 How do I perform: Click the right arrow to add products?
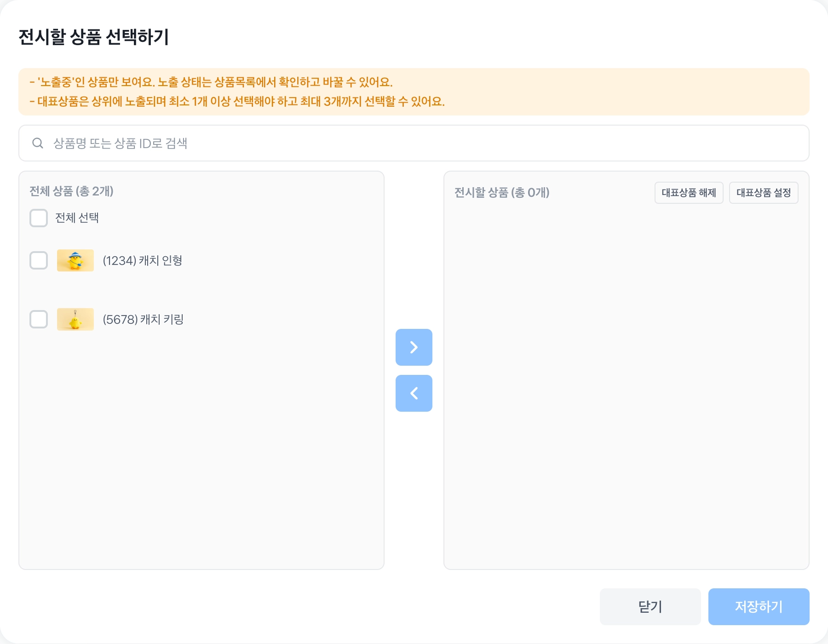point(414,347)
